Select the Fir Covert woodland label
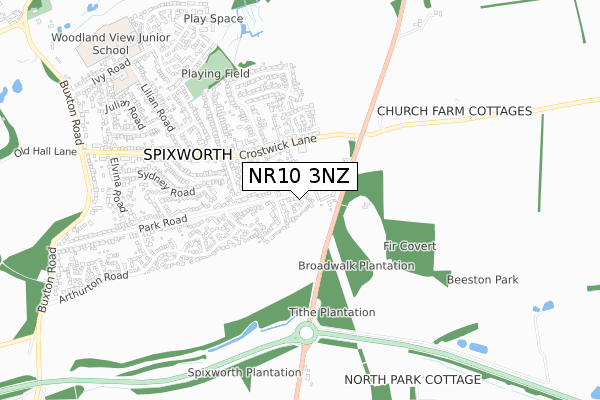This screenshot has height=400, width=600. tap(410, 246)
